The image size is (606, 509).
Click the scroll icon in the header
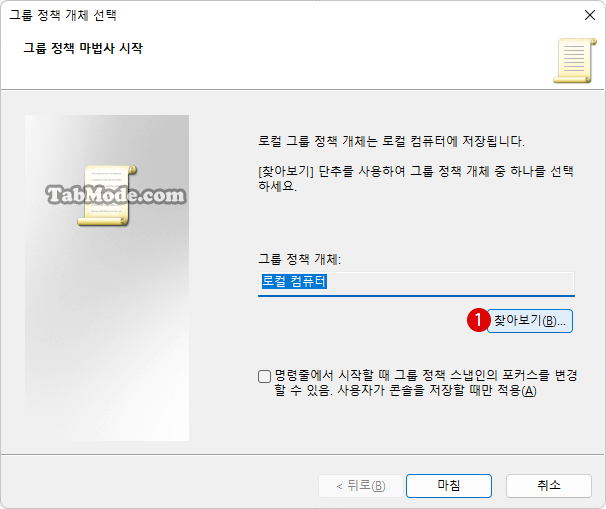[575, 60]
